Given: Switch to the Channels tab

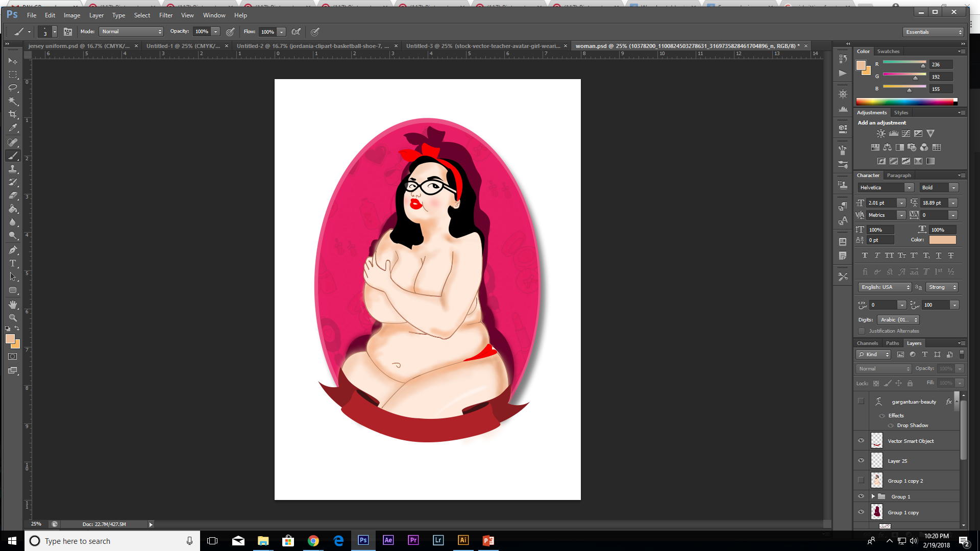Looking at the screenshot, I should [867, 343].
